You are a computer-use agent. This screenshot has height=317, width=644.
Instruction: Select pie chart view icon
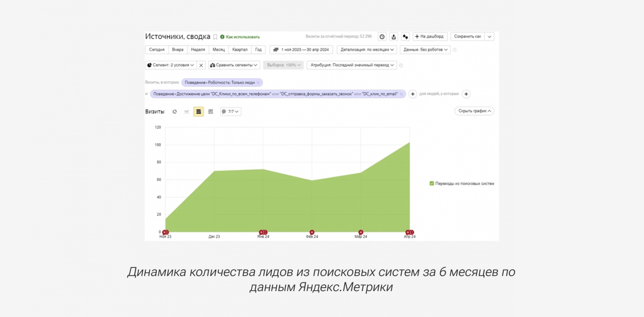click(x=174, y=112)
